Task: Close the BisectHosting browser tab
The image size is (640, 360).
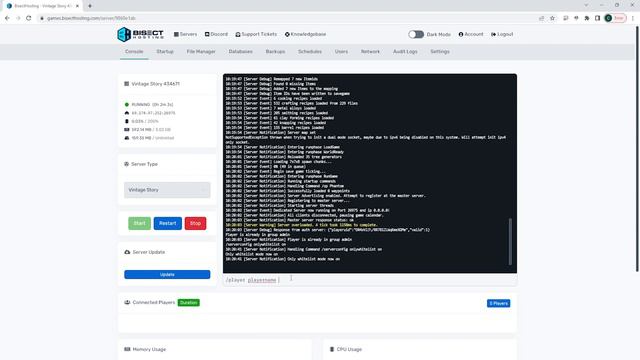Action: click(77, 6)
